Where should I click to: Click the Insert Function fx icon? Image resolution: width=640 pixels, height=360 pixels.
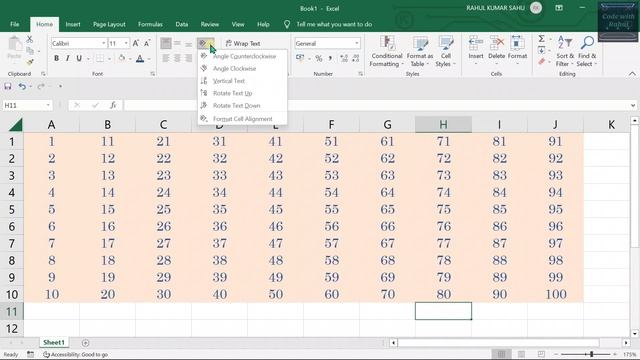pyautogui.click(x=113, y=105)
